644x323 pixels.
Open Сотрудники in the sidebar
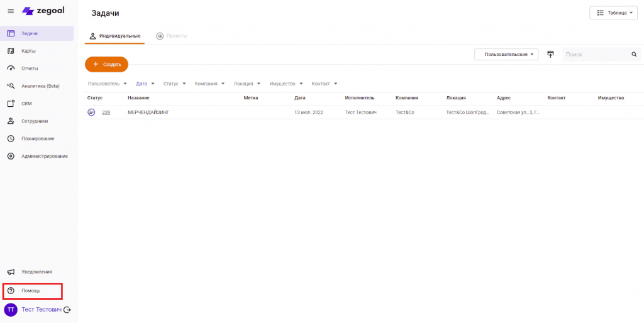[34, 121]
